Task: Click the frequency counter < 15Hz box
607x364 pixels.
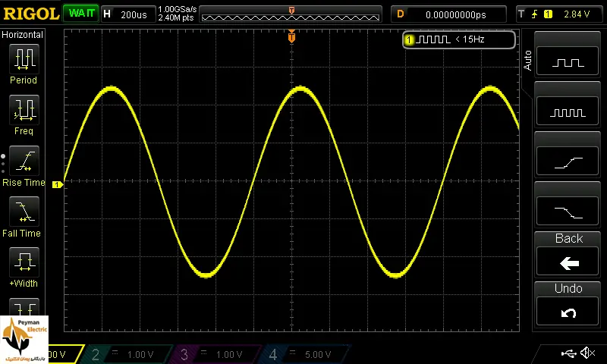Action: pos(459,39)
